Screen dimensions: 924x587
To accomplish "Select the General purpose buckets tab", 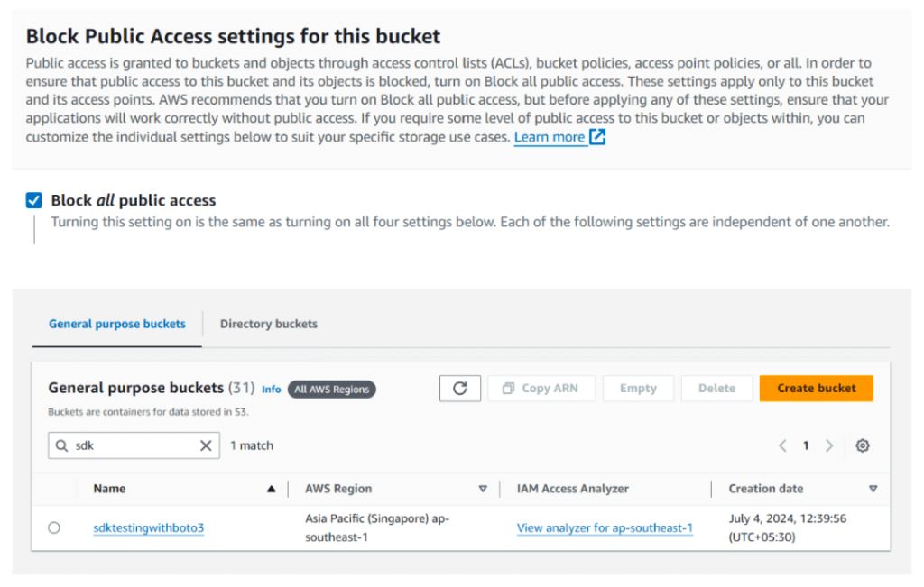I will (115, 324).
